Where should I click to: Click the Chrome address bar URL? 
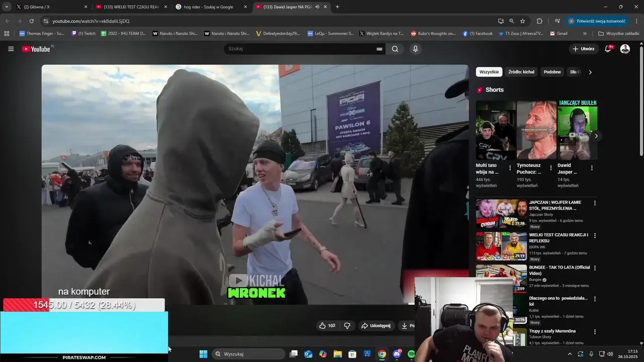coord(91,21)
